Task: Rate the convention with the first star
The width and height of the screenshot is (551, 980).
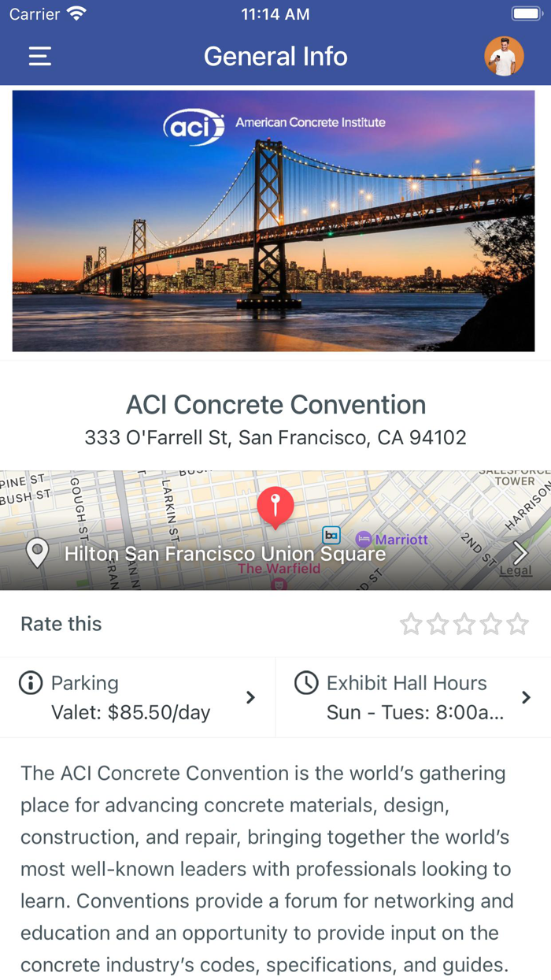Action: (x=411, y=623)
